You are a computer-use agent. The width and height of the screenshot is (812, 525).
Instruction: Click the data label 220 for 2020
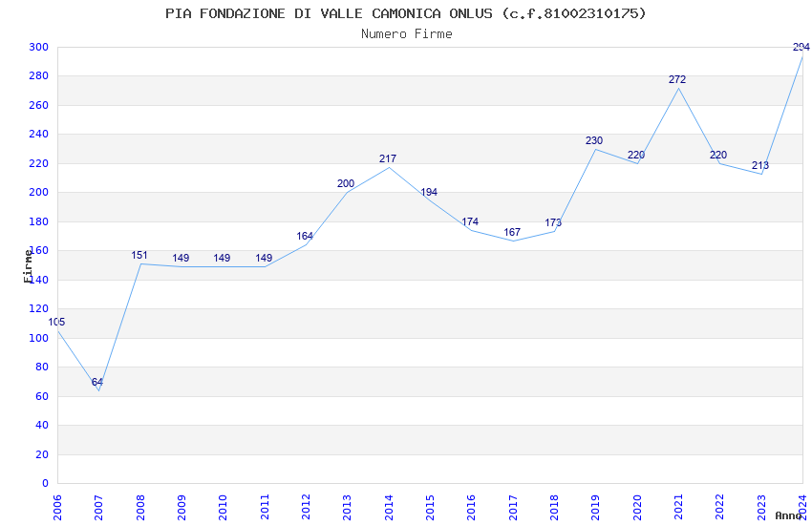pyautogui.click(x=636, y=156)
